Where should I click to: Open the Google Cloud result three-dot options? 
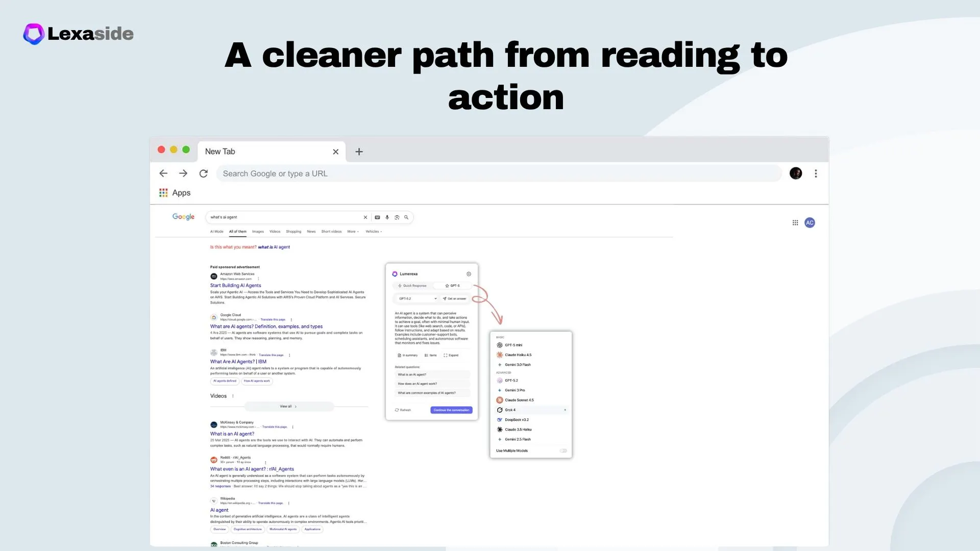click(x=291, y=320)
